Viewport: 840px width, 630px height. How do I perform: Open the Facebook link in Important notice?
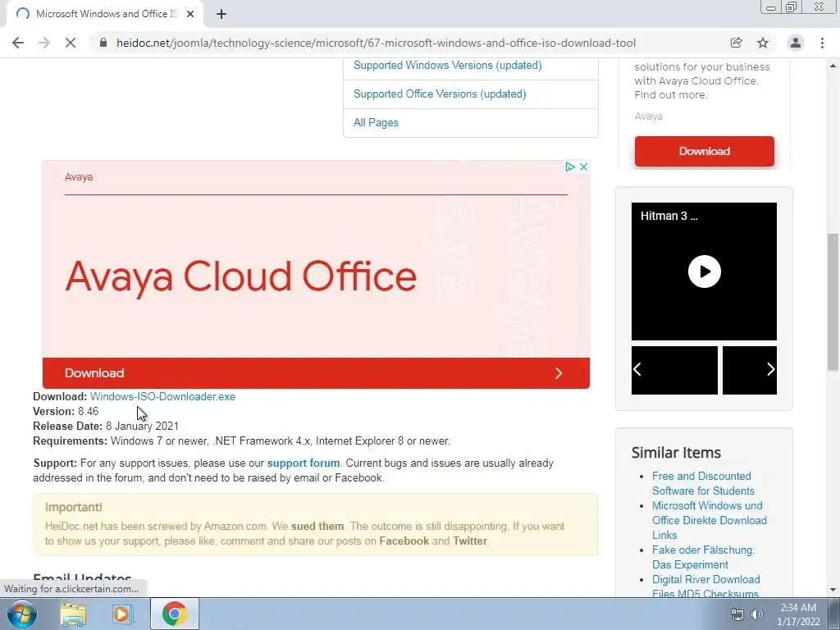(404, 541)
